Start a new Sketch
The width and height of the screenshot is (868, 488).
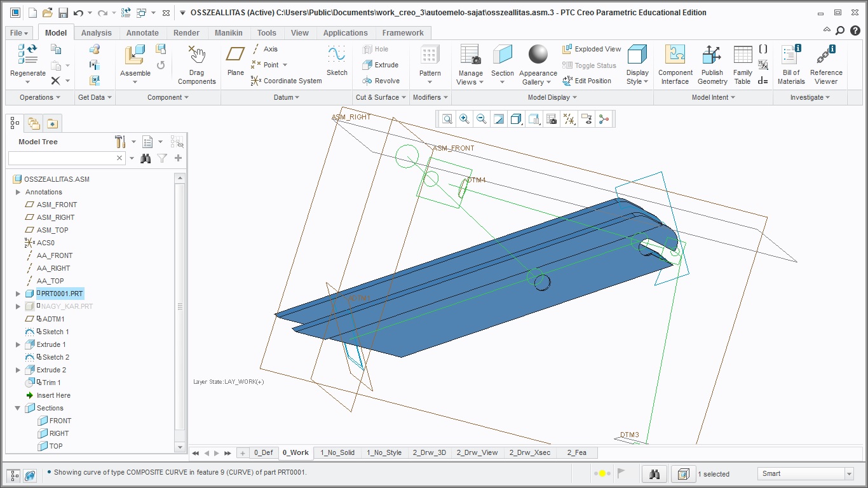coord(337,61)
